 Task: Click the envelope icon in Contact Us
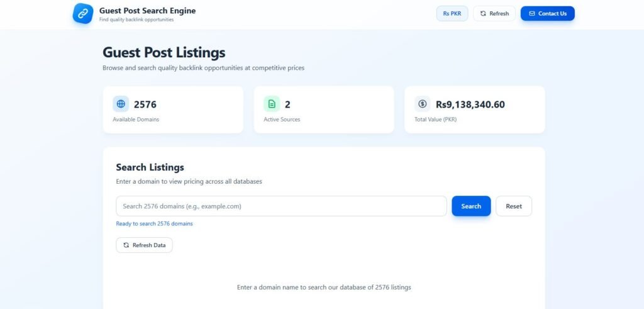(532, 13)
